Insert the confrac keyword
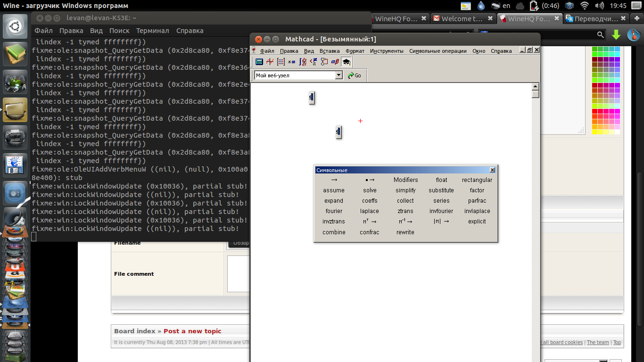Viewport: 644px width, 362px height. tap(370, 232)
